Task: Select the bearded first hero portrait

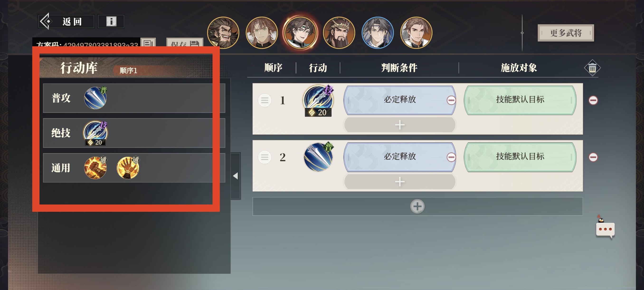Action: point(223,33)
